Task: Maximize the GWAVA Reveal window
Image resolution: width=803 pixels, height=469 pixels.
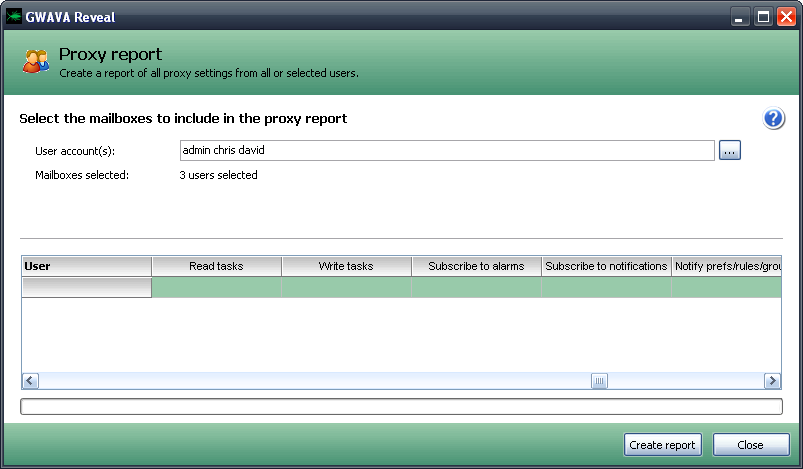Action: (763, 17)
